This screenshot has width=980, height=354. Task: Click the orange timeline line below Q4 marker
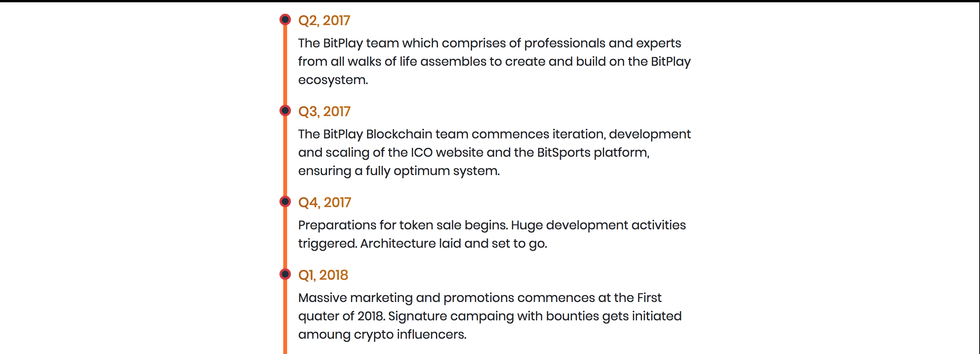[285, 238]
